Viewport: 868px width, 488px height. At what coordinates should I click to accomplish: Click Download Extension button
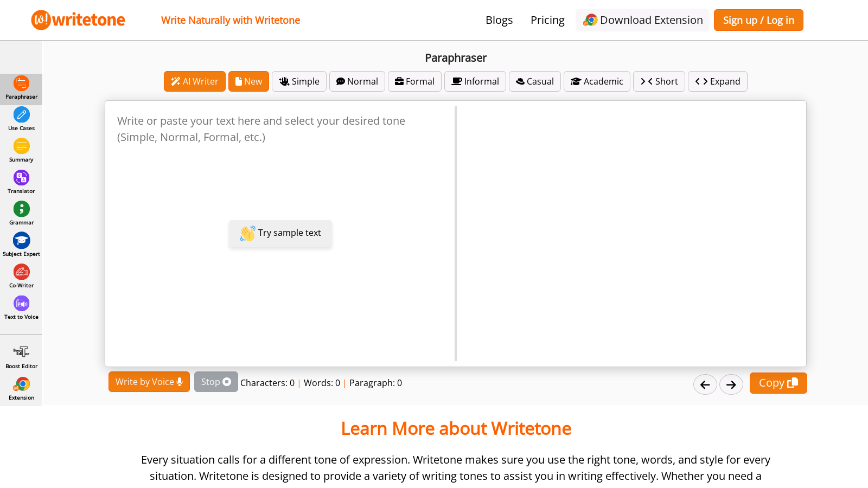point(642,20)
